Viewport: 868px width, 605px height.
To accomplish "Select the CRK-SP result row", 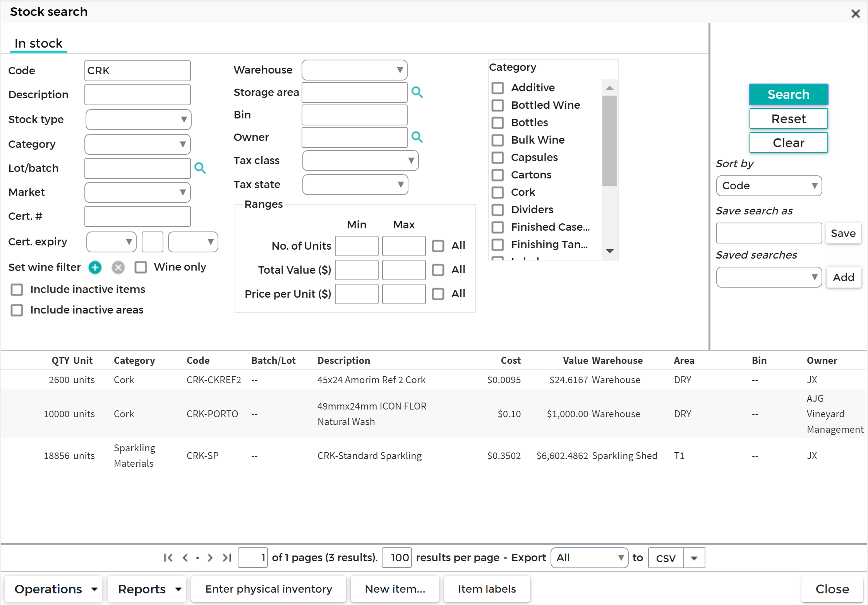I will 434,456.
